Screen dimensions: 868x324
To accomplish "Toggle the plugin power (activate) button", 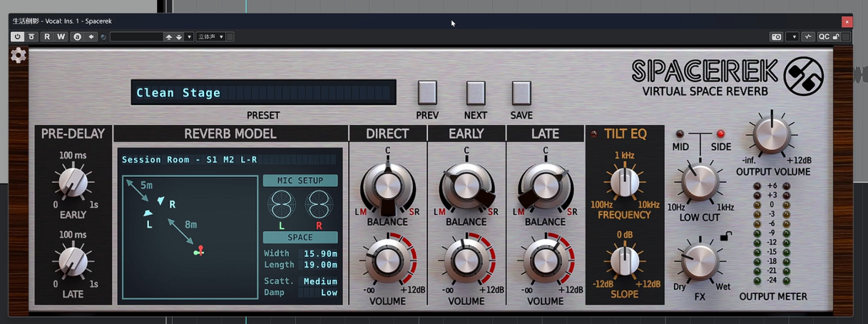I will point(17,36).
